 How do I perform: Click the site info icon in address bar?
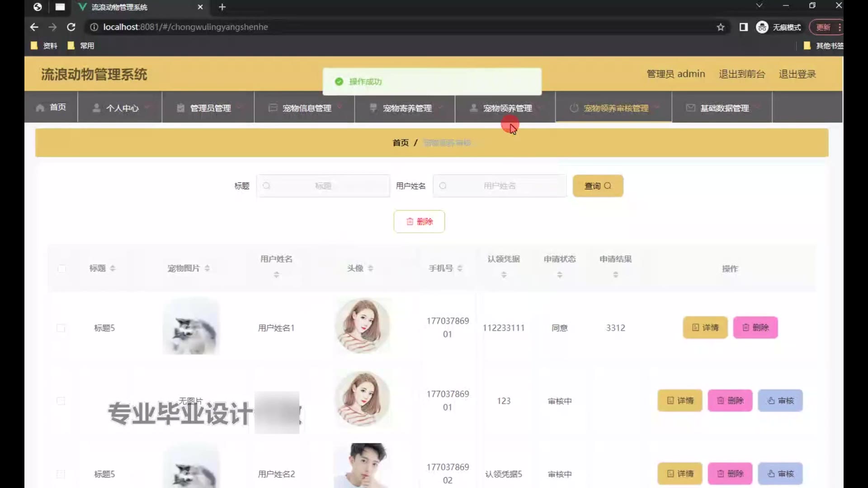[94, 27]
